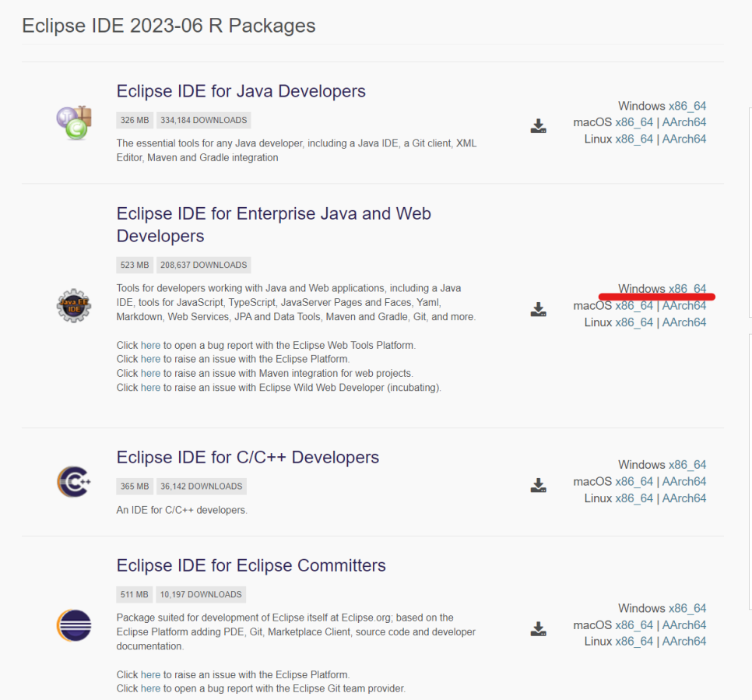
Task: Download Linux x86_64 for C/C++ Developers
Action: (634, 498)
